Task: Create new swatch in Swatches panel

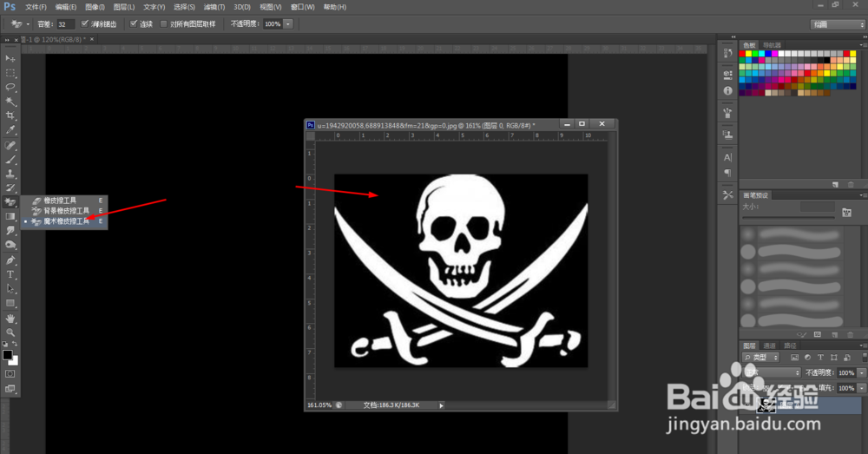Action: pyautogui.click(x=835, y=184)
